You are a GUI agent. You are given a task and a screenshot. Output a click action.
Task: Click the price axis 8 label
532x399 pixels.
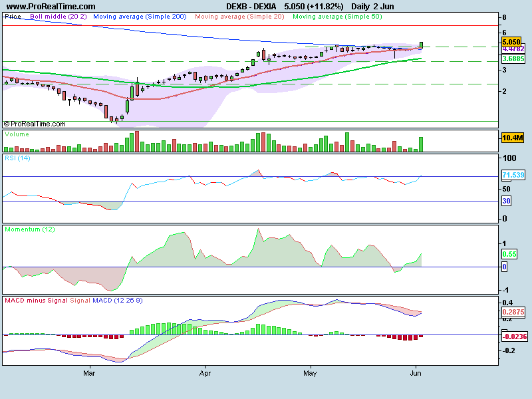pyautogui.click(x=505, y=17)
